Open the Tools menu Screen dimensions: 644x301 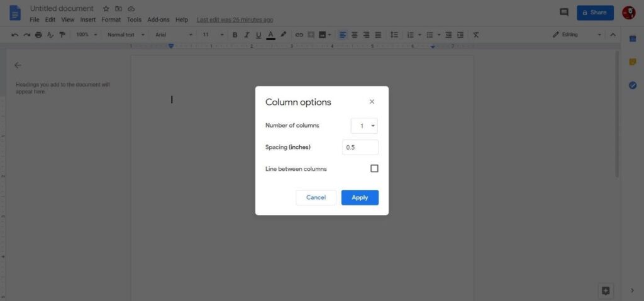point(134,19)
